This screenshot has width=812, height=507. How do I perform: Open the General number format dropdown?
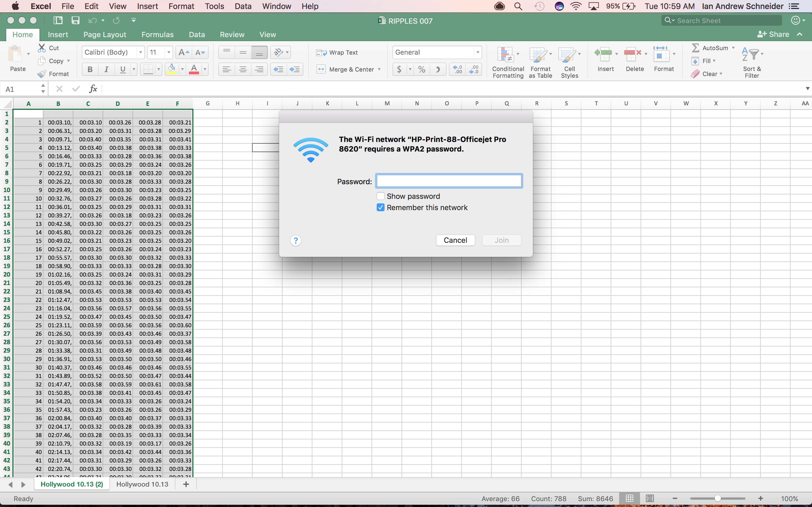tap(477, 52)
